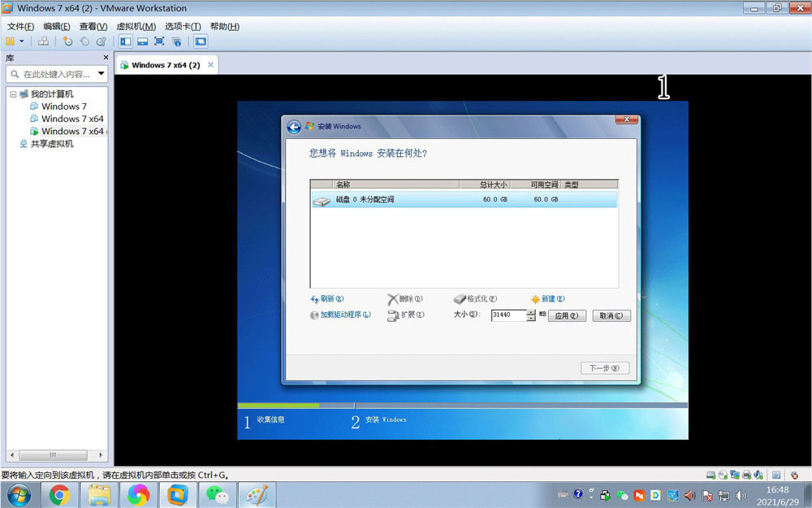Click the 格式化 format option
Screen dimensions: 812x508
tap(475, 299)
